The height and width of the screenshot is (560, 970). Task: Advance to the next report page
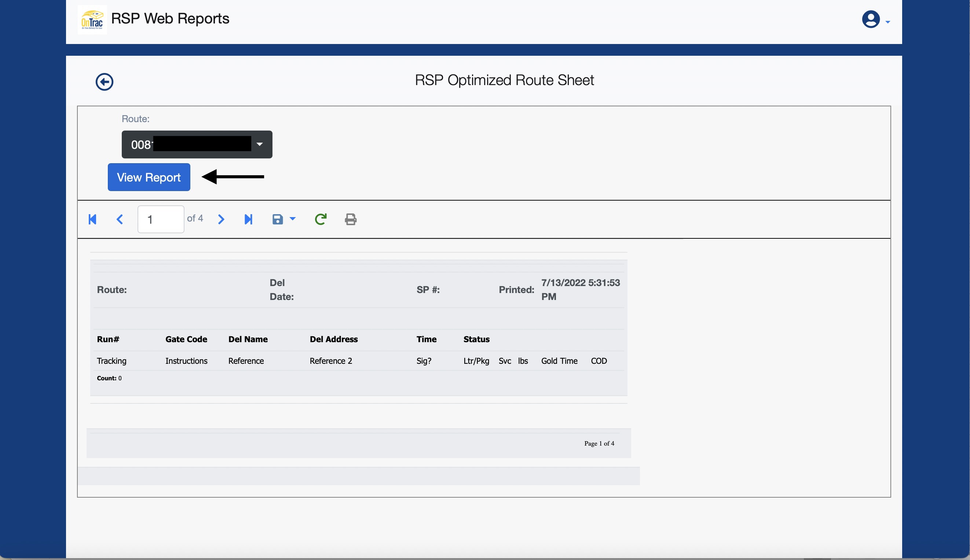pyautogui.click(x=221, y=219)
